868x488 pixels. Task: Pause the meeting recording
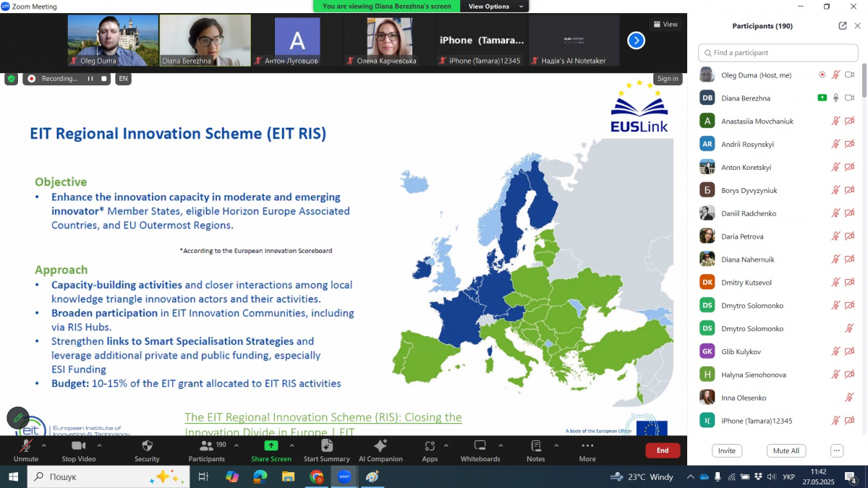(90, 79)
